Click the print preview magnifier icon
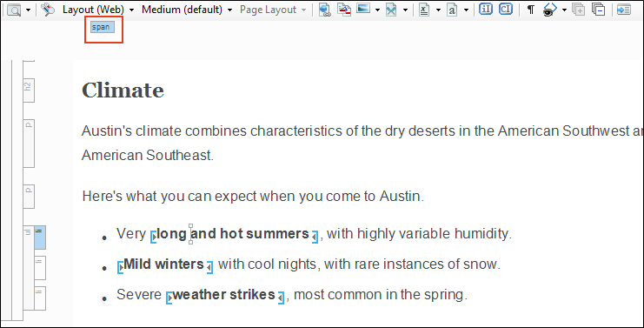644x328 pixels. (15, 10)
